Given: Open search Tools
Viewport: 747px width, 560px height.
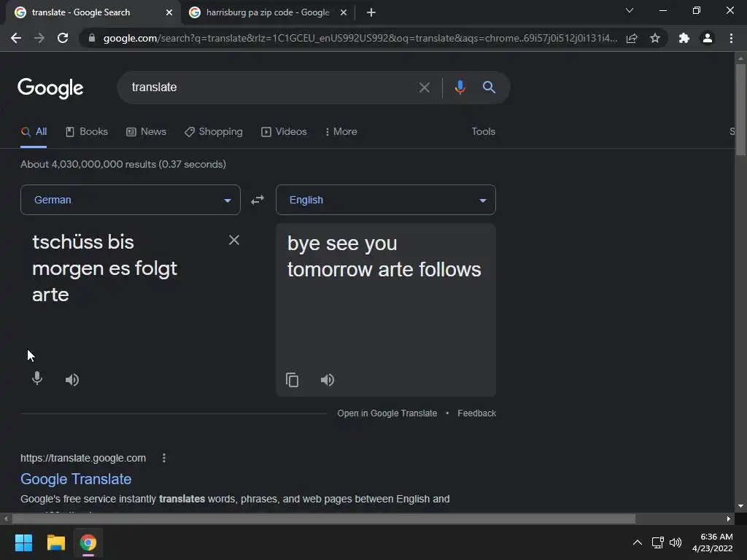Looking at the screenshot, I should 483,131.
